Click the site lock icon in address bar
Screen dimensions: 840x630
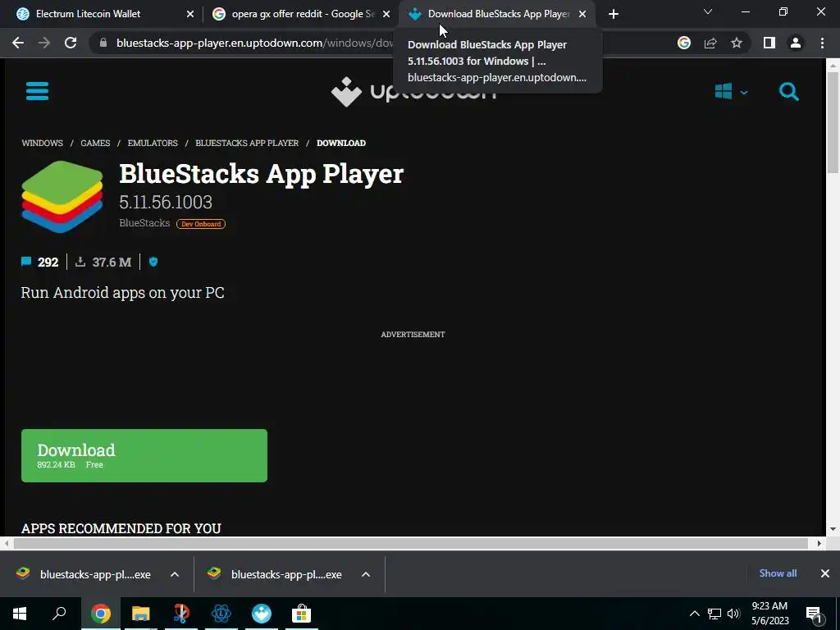[103, 43]
